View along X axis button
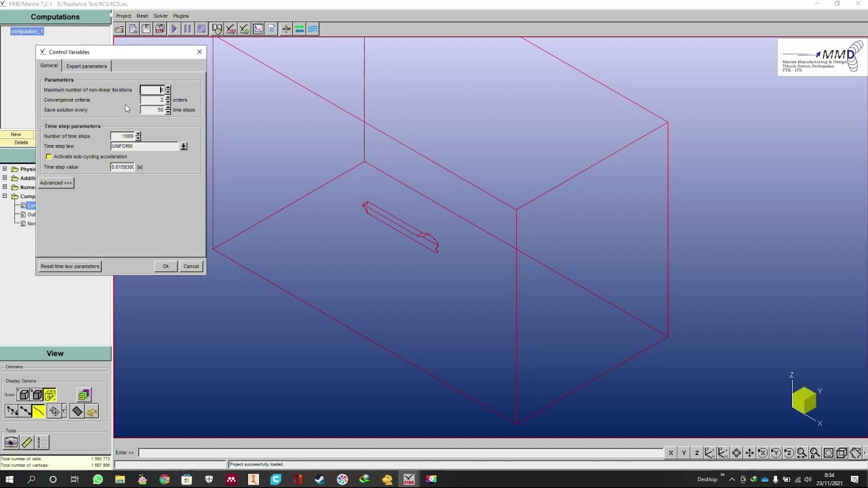868x488 pixels. point(671,453)
